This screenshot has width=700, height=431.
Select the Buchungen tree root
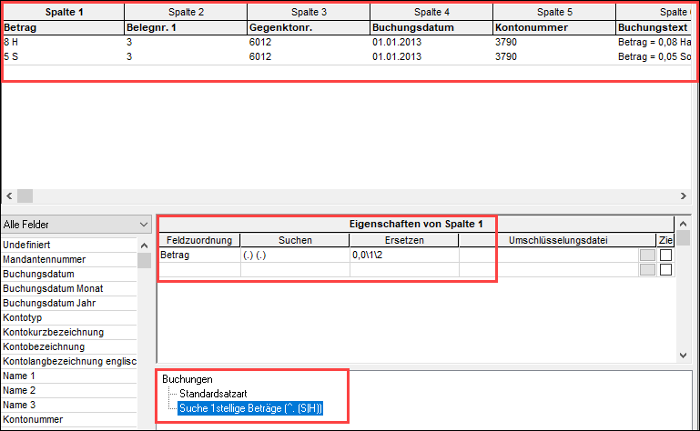coord(187,379)
